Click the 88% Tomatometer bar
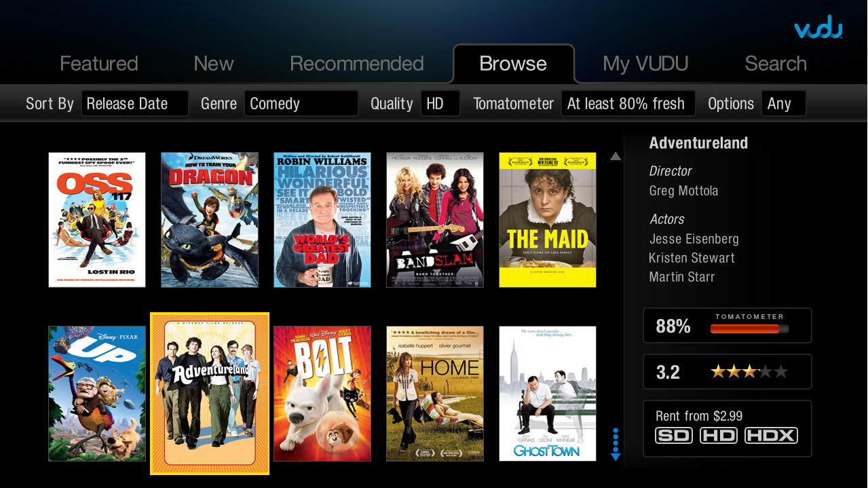 [x=749, y=329]
